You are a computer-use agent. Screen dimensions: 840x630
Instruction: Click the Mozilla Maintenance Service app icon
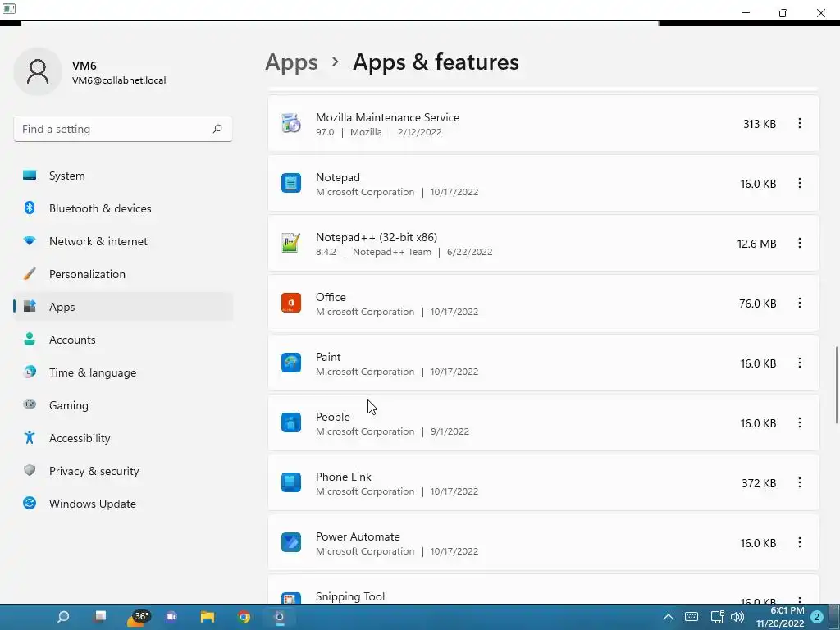pos(291,124)
